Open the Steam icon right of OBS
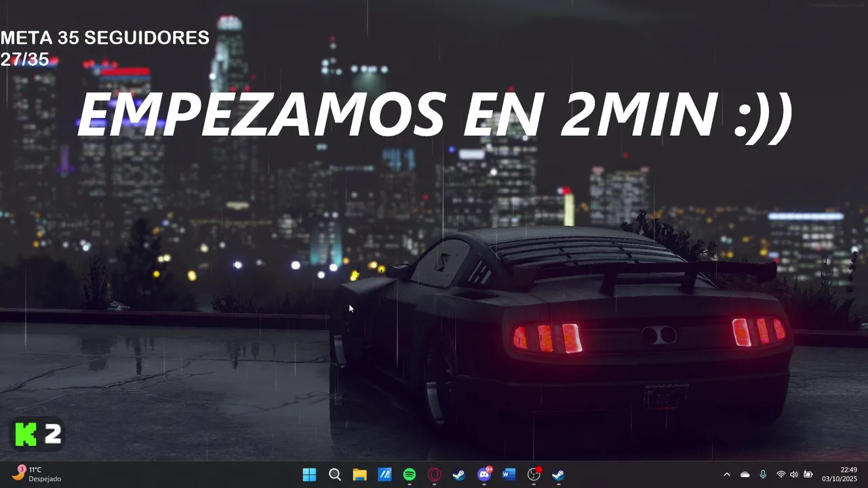 558,474
